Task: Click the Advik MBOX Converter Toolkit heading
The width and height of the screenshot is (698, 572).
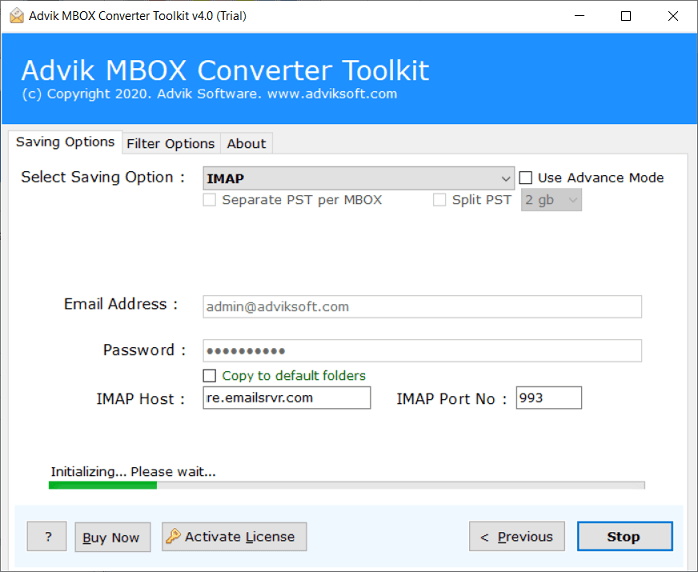Action: pos(225,70)
